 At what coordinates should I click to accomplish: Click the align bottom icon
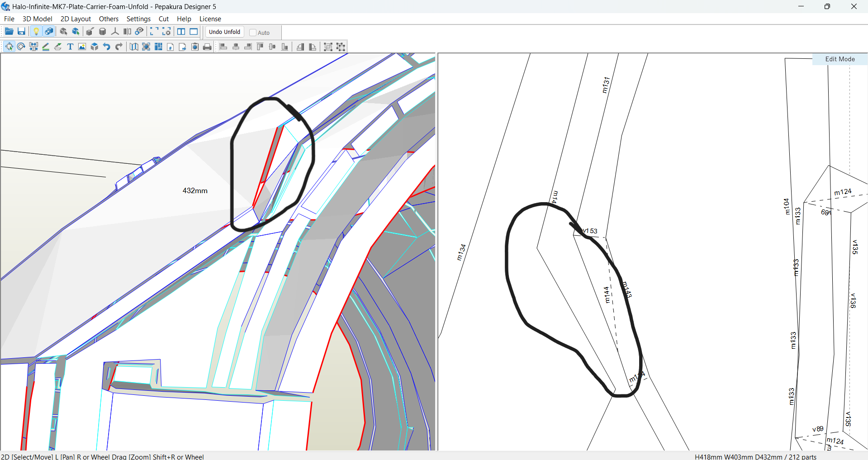(285, 47)
